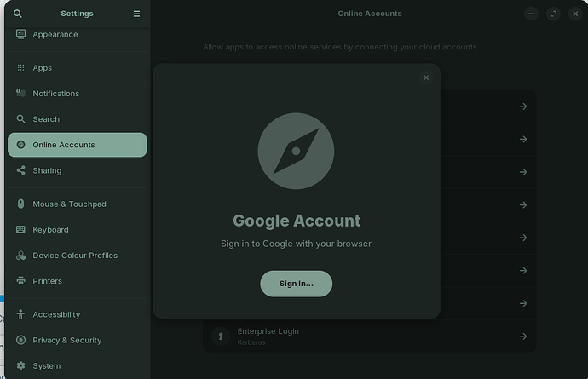Image resolution: width=588 pixels, height=379 pixels.
Task: Click the Enterprise Login keyhole icon
Action: point(221,336)
